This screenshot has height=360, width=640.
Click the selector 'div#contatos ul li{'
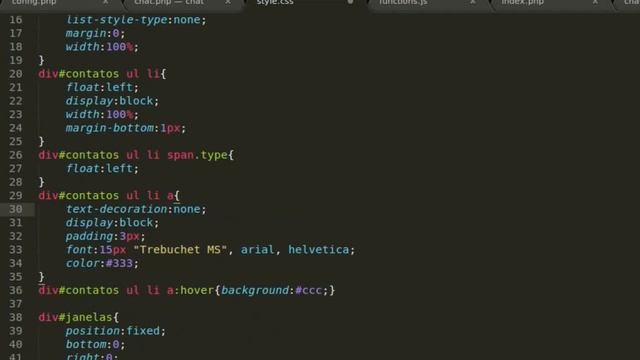pyautogui.click(x=102, y=74)
